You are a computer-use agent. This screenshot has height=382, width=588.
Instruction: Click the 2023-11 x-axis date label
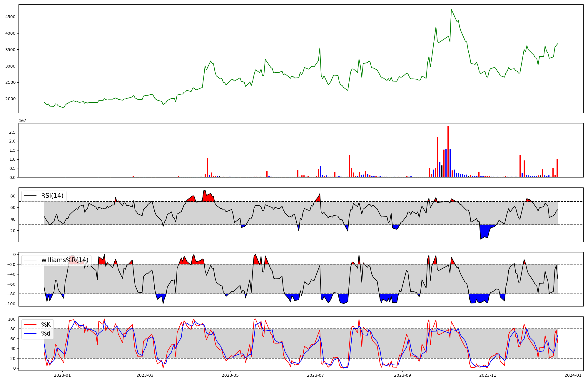pyautogui.click(x=488, y=375)
